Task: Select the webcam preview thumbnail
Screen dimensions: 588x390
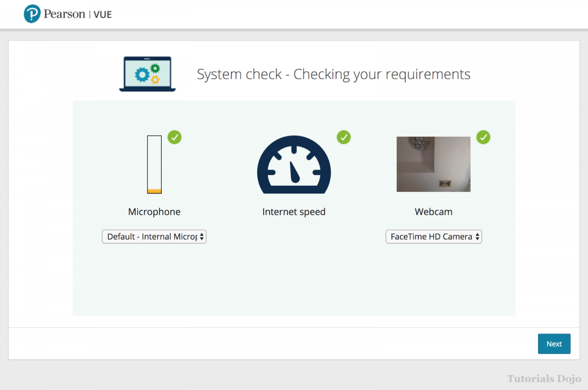Action: [x=433, y=164]
